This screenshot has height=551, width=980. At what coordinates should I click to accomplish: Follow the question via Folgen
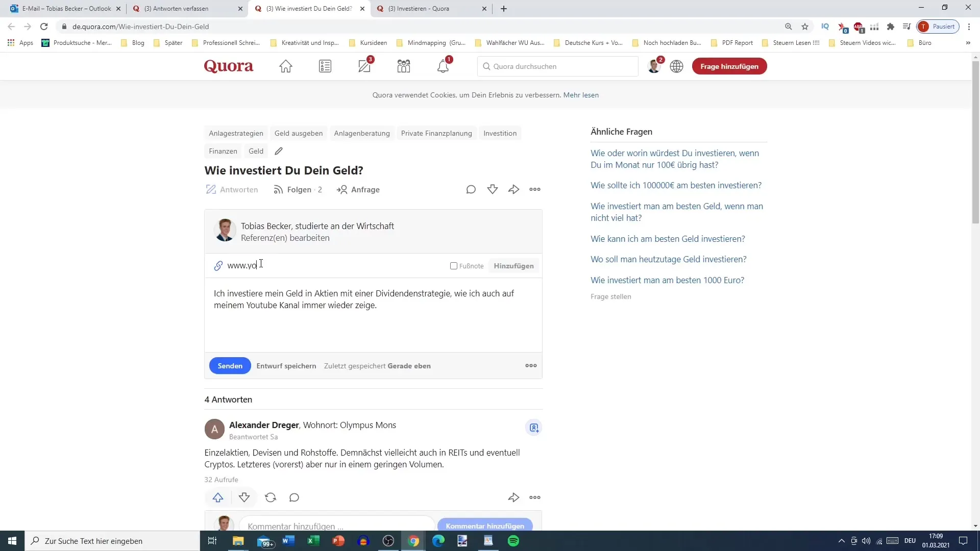[x=298, y=190]
